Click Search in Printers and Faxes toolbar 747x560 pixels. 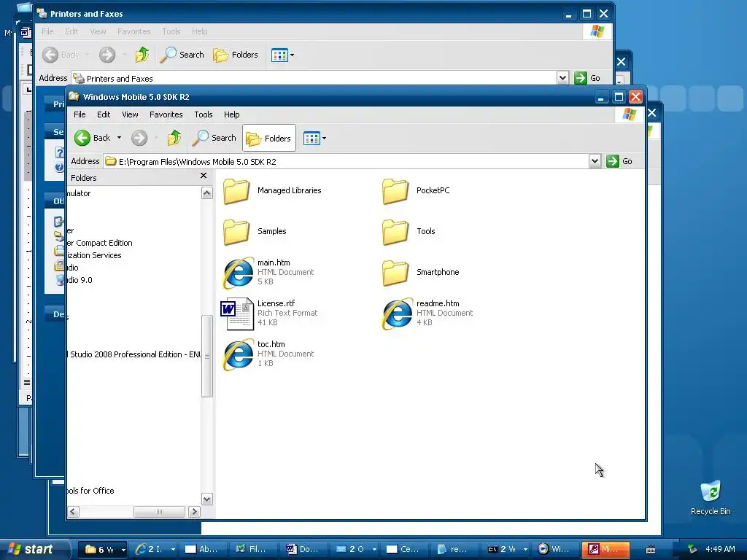(182, 55)
